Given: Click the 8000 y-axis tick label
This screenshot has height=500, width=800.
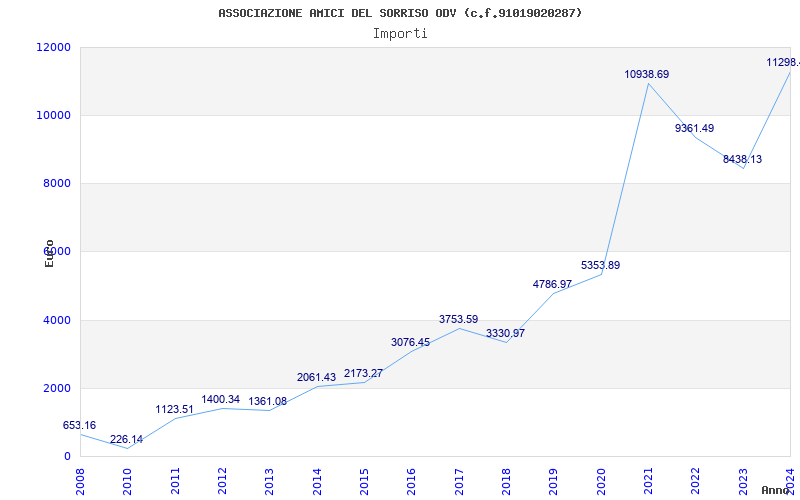Looking at the screenshot, I should 56,184.
